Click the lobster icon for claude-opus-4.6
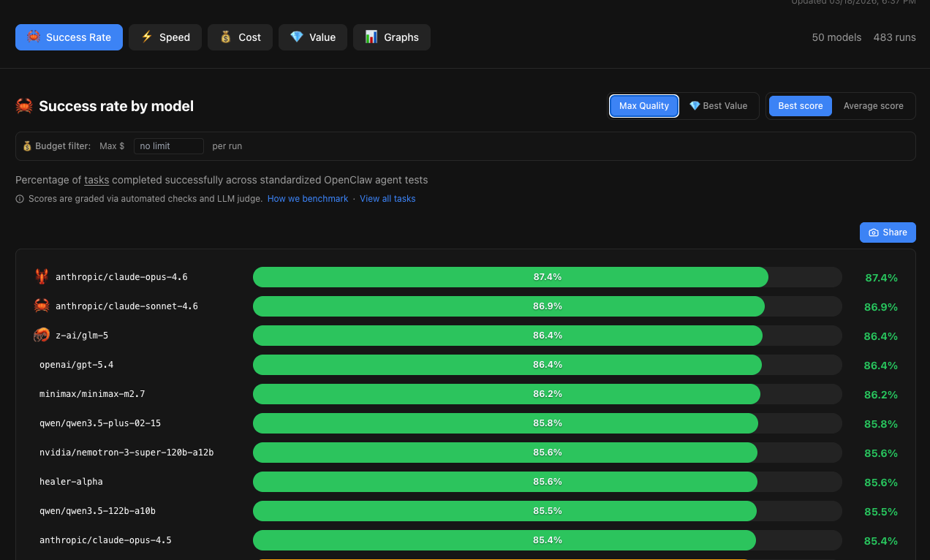The width and height of the screenshot is (930, 560). (42, 277)
